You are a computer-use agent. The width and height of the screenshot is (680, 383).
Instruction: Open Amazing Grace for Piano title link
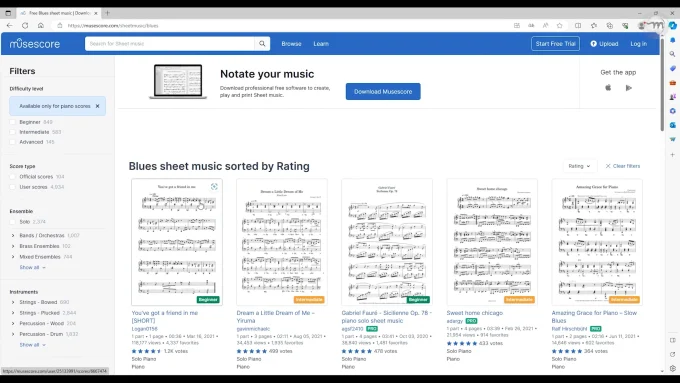pyautogui.click(x=594, y=317)
